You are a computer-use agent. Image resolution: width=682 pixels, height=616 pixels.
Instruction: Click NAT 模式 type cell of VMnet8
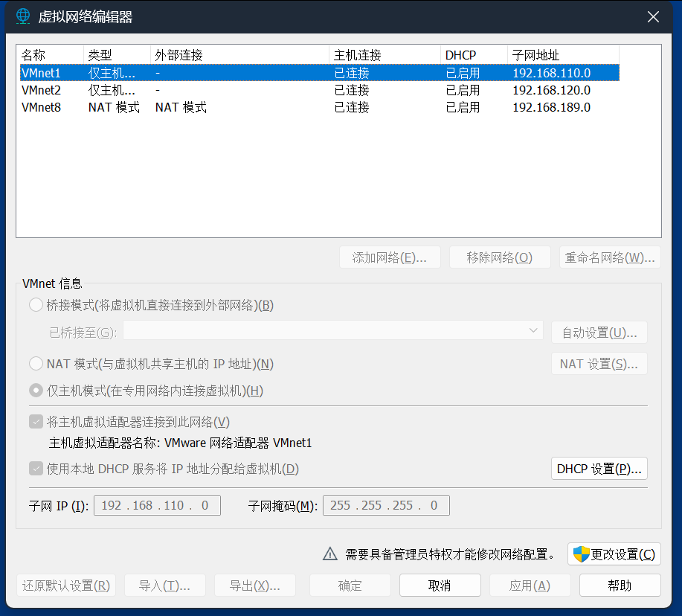point(114,107)
